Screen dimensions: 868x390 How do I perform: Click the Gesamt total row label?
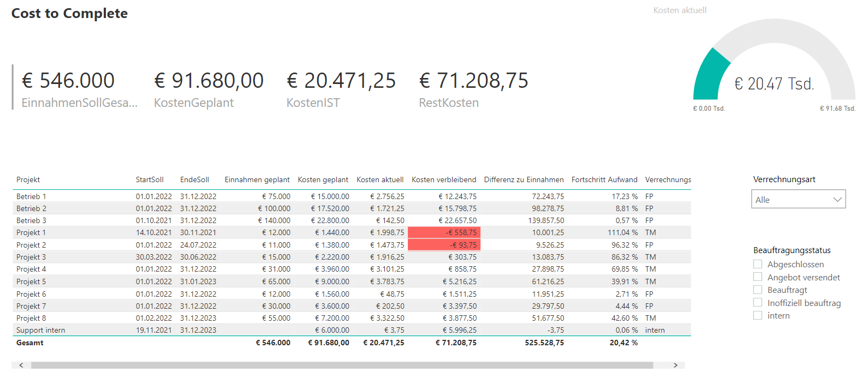click(x=29, y=343)
